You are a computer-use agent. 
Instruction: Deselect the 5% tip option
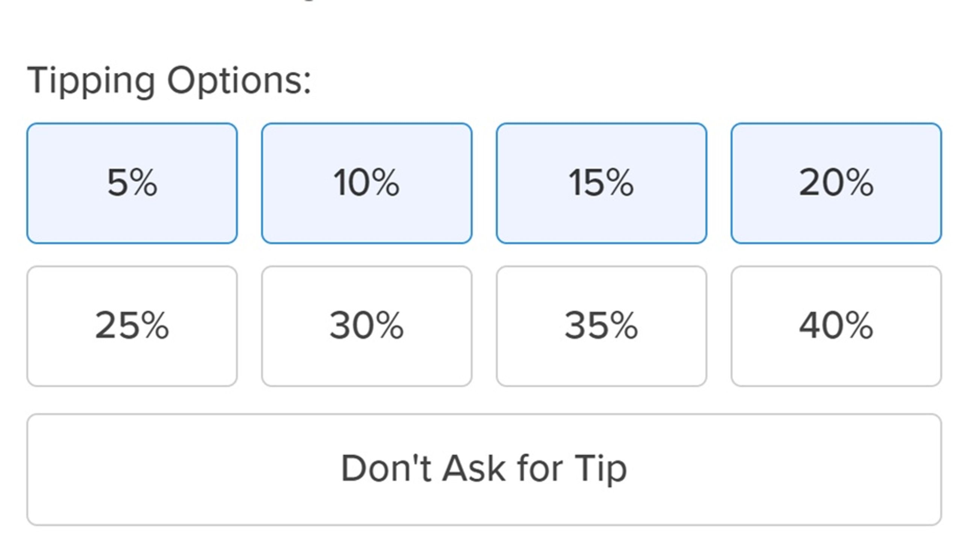[x=132, y=183]
